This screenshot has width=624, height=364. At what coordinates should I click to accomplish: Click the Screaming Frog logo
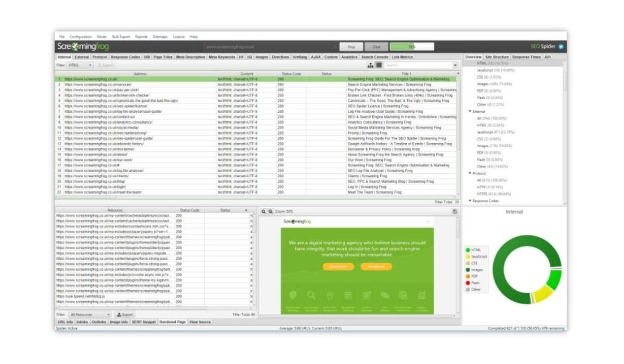pos(83,46)
